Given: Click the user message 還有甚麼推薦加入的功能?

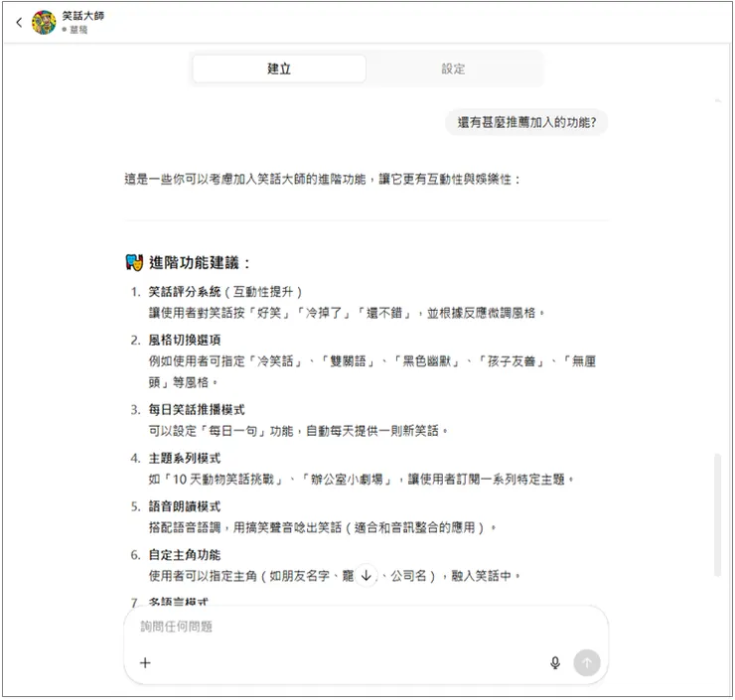Looking at the screenshot, I should point(526,123).
